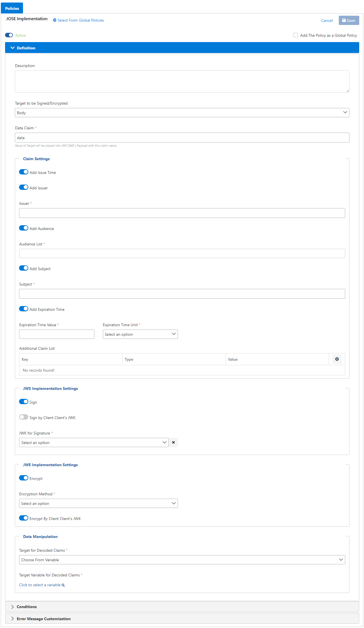Open the Encryption Method dropdown
The width and height of the screenshot is (364, 628).
(x=98, y=503)
